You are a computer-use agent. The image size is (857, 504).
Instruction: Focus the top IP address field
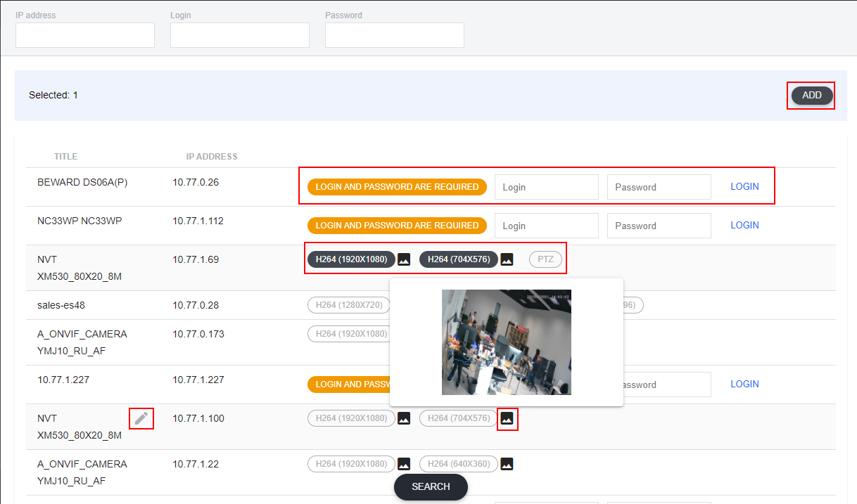[x=85, y=35]
